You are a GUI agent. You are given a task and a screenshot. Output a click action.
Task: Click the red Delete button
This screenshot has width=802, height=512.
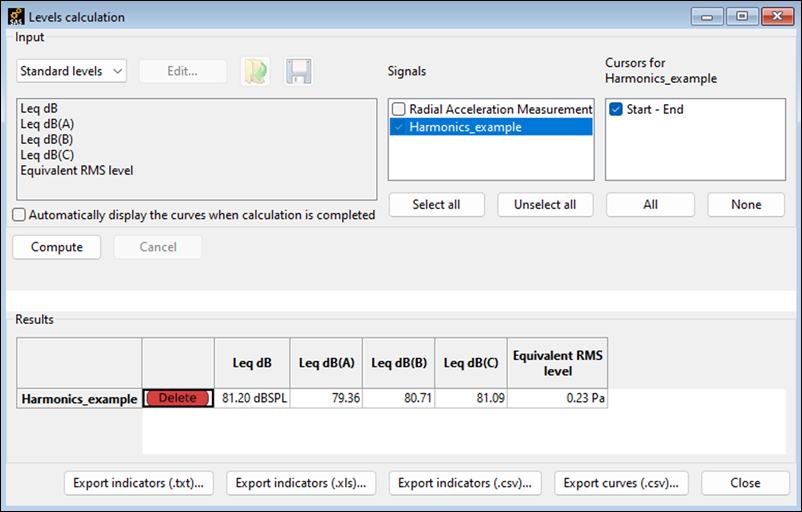[x=178, y=398]
